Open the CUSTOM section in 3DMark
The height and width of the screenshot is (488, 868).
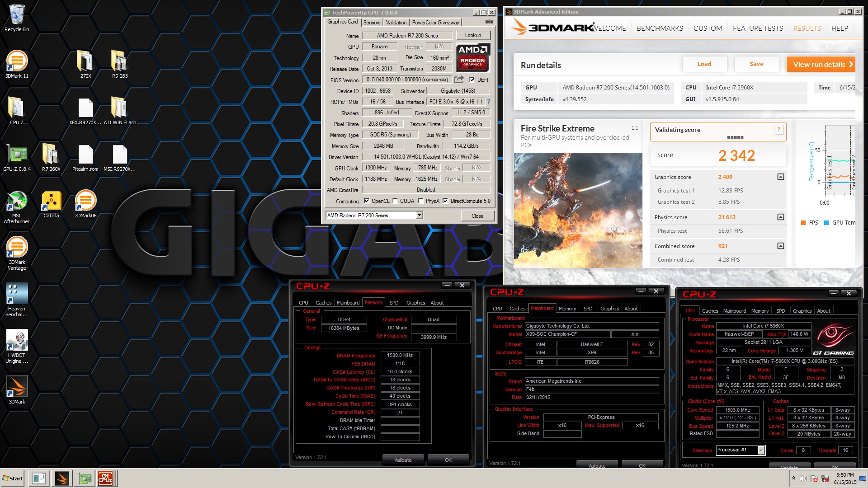(708, 28)
